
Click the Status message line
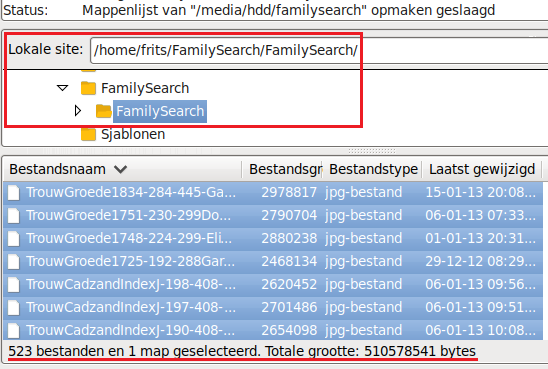point(249,10)
